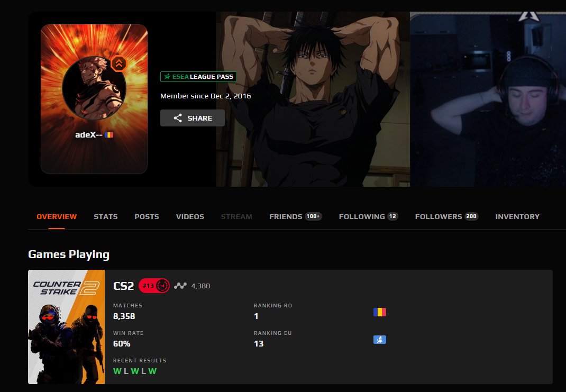Viewport: 566px width, 392px height.
Task: Select the greyed STREAM tab
Action: point(236,216)
